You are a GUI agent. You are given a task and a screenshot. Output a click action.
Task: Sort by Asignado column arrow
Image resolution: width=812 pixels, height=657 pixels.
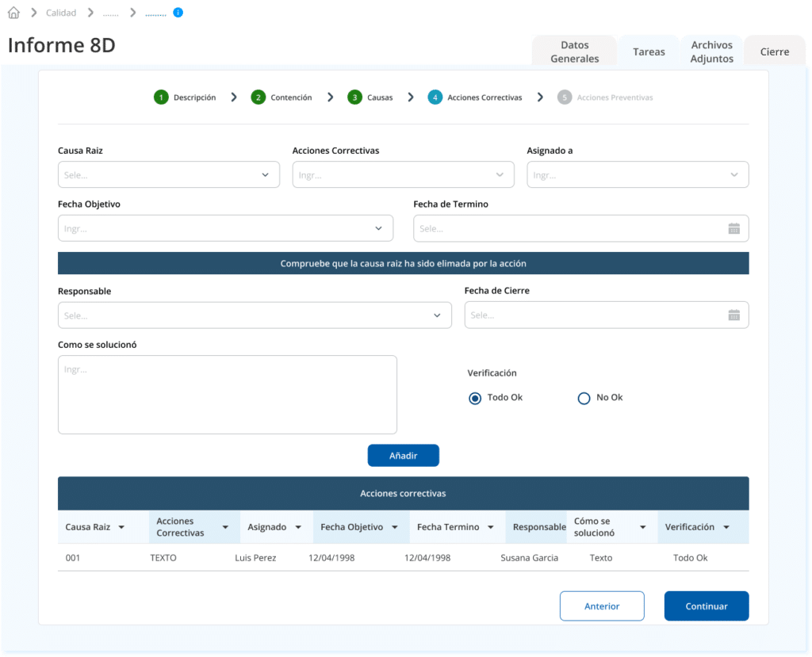[x=298, y=528]
